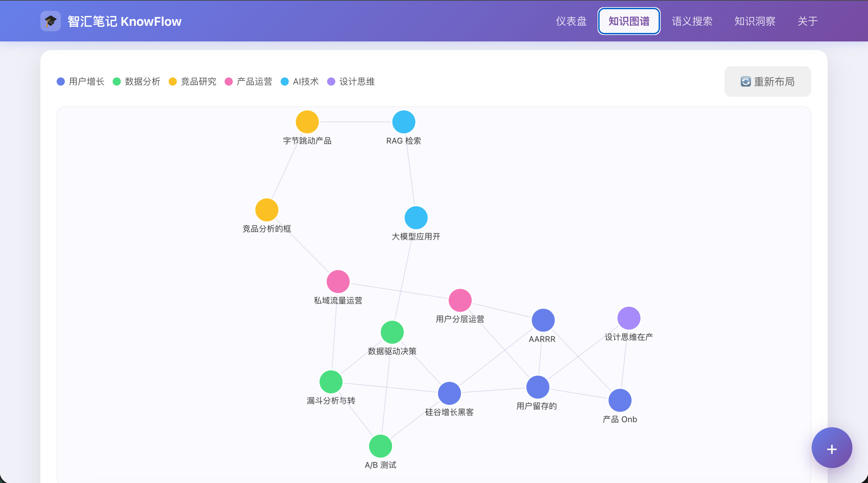Select the 漏斗分析与转 green node

pos(331,381)
